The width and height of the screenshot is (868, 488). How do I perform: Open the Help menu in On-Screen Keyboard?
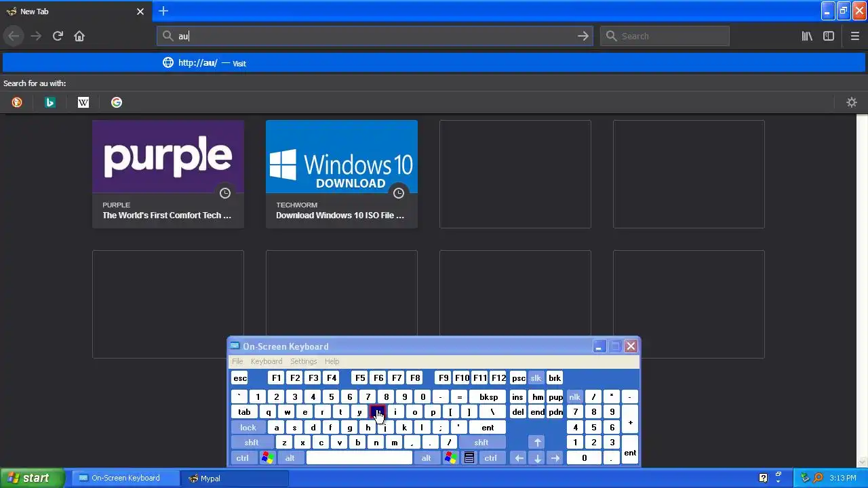click(332, 361)
